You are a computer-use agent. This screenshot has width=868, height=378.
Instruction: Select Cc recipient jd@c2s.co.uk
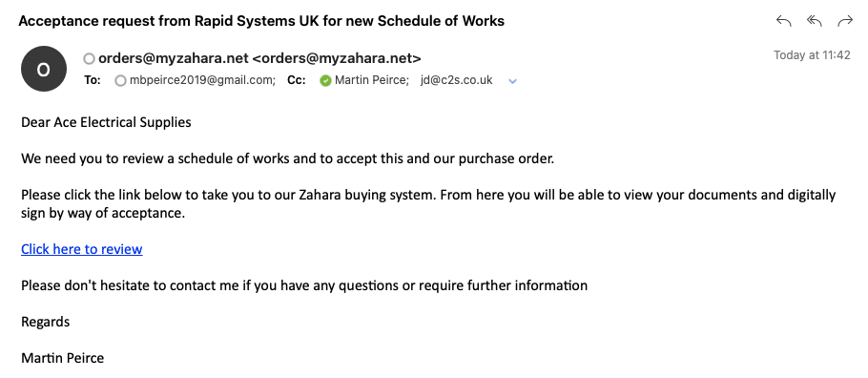pyautogui.click(x=457, y=80)
